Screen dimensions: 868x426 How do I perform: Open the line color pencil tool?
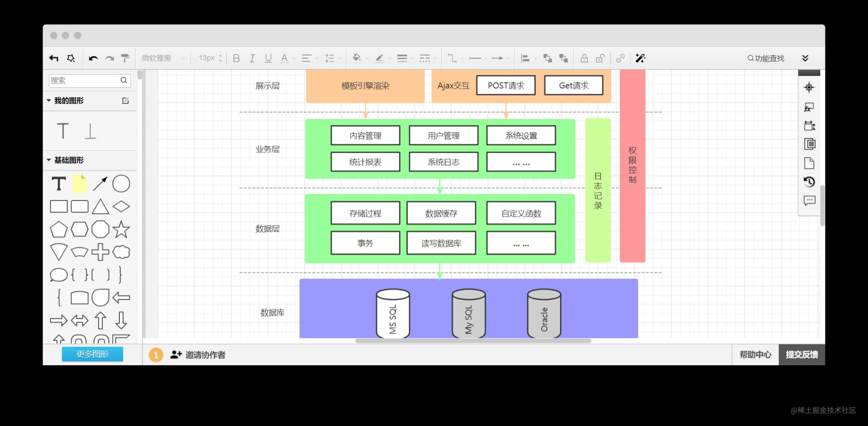380,58
